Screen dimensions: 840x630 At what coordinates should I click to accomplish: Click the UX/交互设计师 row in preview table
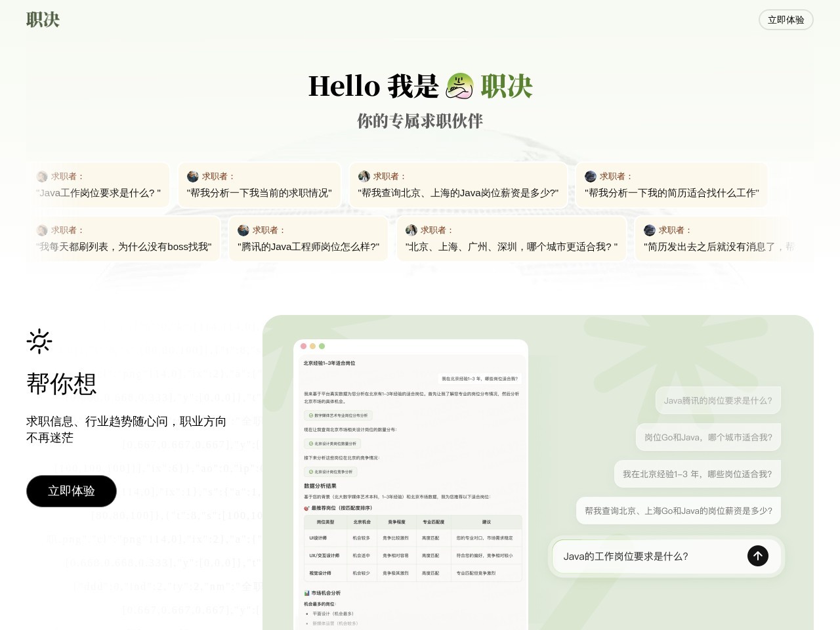[x=413, y=555]
